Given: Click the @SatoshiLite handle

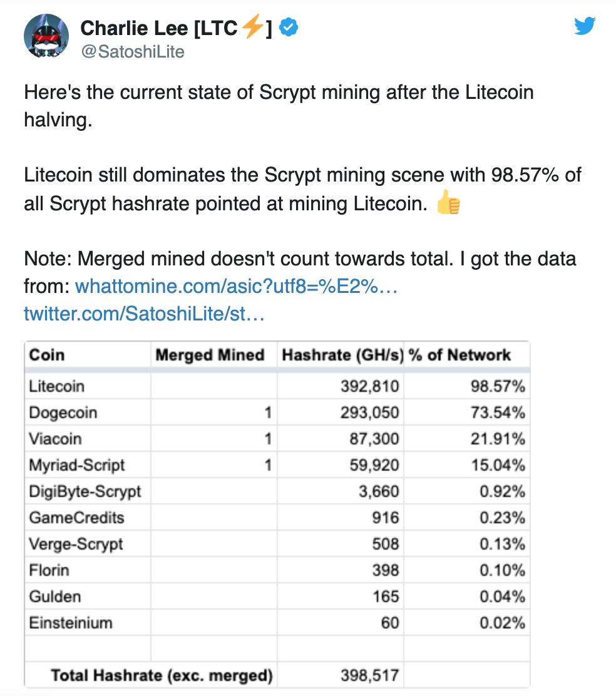Looking at the screenshot, I should point(132,51).
